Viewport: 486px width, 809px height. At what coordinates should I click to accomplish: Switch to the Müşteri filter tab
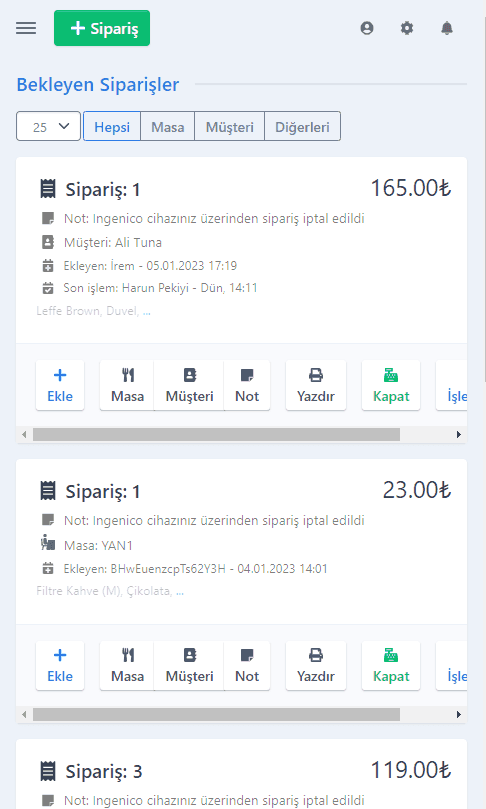230,126
